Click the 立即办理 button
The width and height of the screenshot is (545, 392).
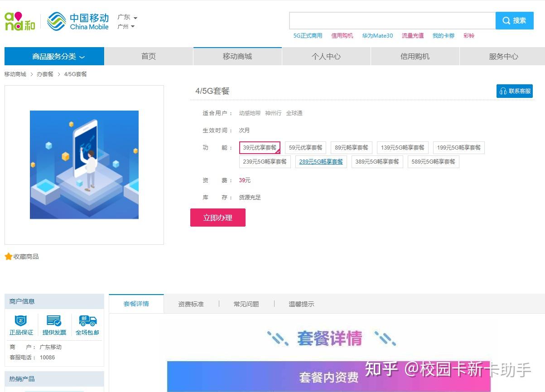pos(218,218)
